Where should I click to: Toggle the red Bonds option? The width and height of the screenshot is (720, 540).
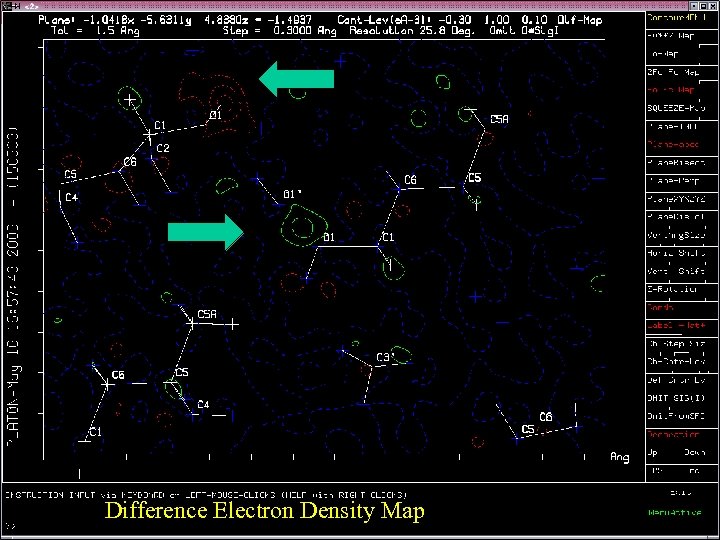(660, 307)
